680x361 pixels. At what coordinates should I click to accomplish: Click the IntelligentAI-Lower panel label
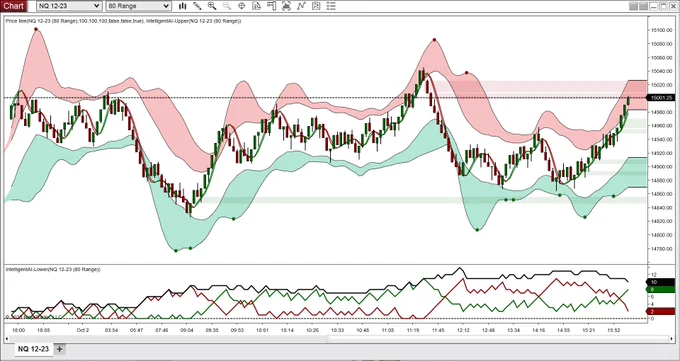coord(53,269)
